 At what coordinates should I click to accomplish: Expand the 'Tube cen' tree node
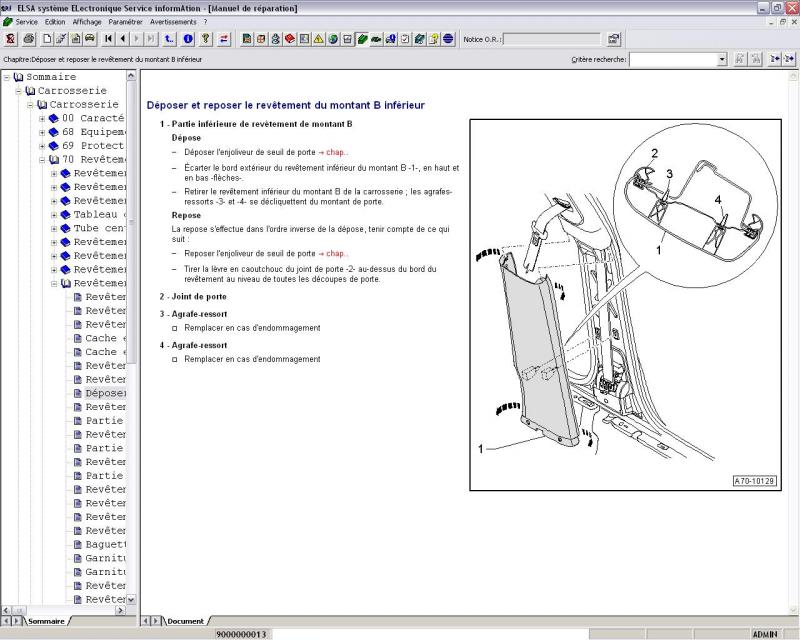pyautogui.click(x=54, y=229)
